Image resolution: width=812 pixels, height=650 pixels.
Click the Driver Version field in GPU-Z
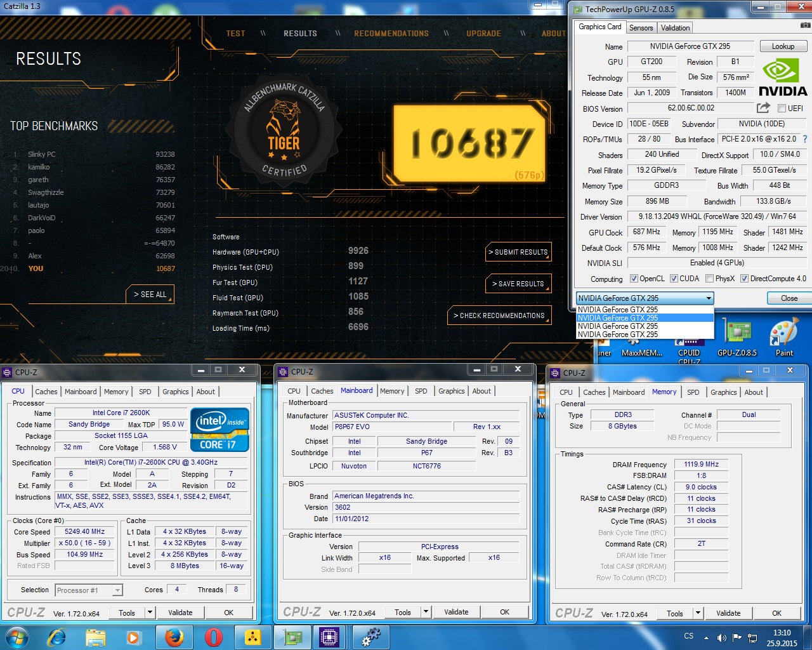pos(717,216)
